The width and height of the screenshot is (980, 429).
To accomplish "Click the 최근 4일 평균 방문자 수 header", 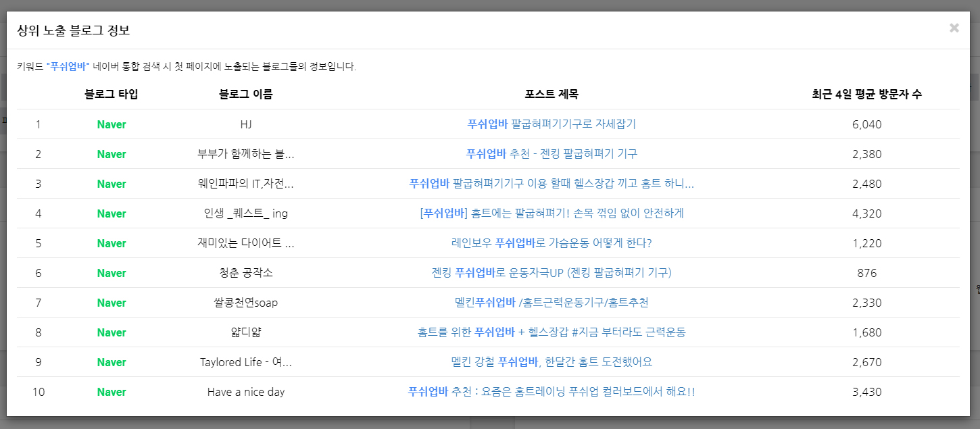I will (867, 94).
